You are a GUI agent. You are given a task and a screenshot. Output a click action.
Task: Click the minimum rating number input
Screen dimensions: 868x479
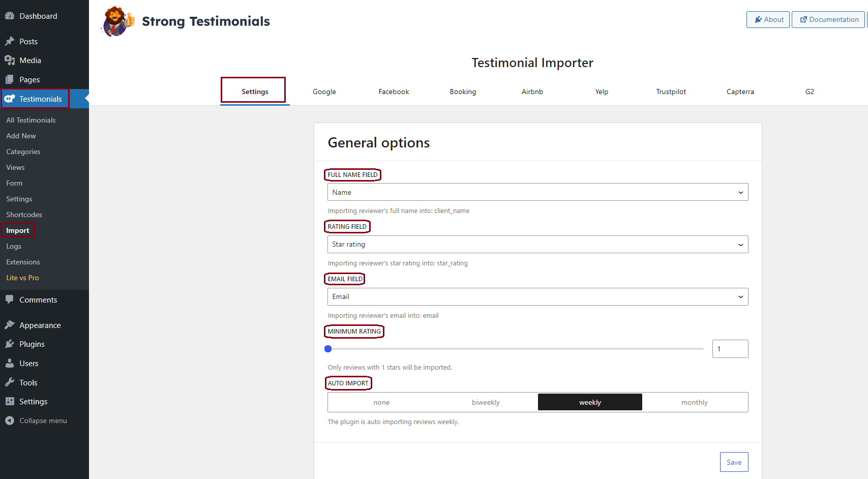click(730, 349)
